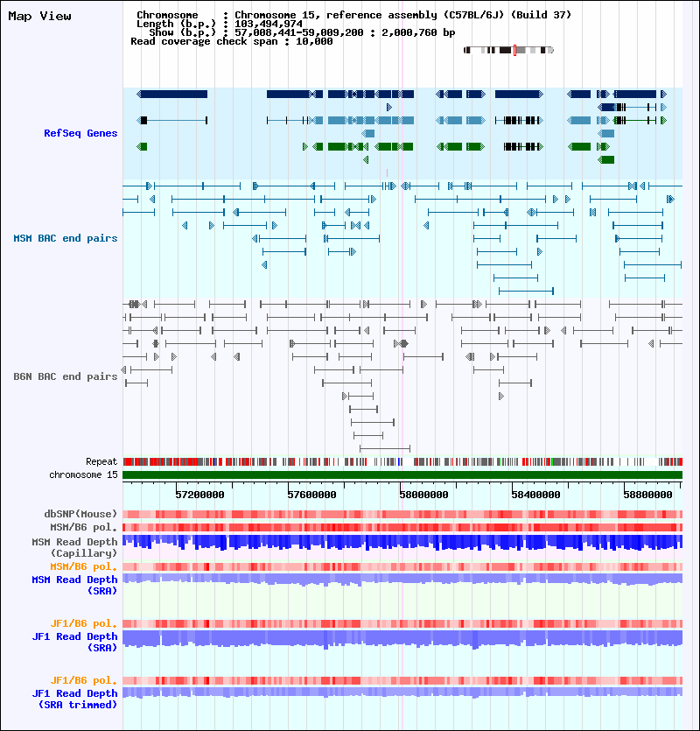Click the dbSNP(Mouse) density heat bar
The image size is (700, 731).
tap(402, 514)
